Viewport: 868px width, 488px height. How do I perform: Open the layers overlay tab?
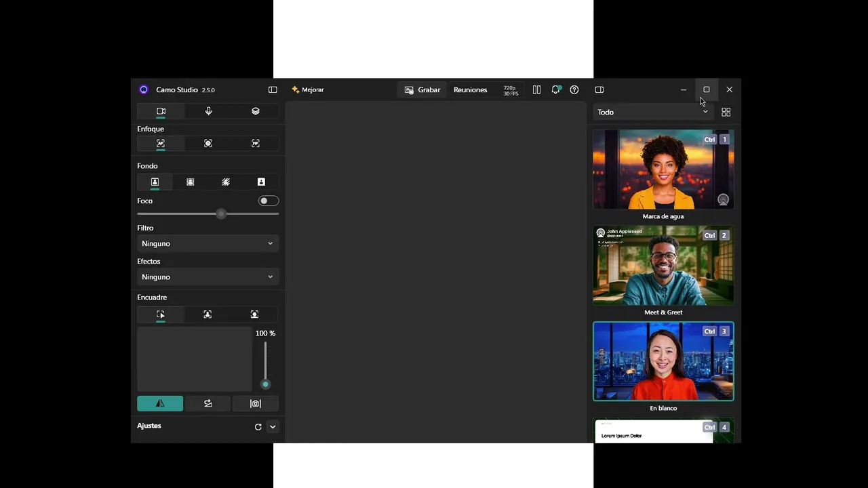256,111
